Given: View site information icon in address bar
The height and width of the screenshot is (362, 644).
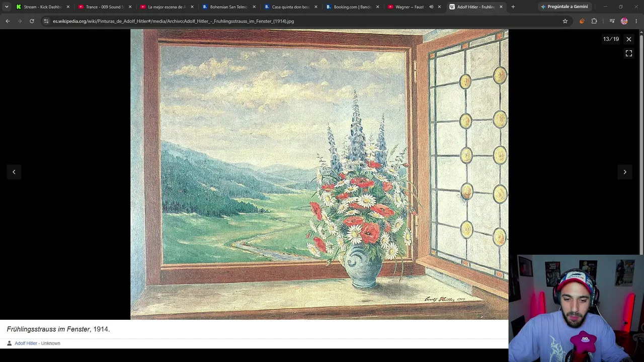Looking at the screenshot, I should 46,21.
